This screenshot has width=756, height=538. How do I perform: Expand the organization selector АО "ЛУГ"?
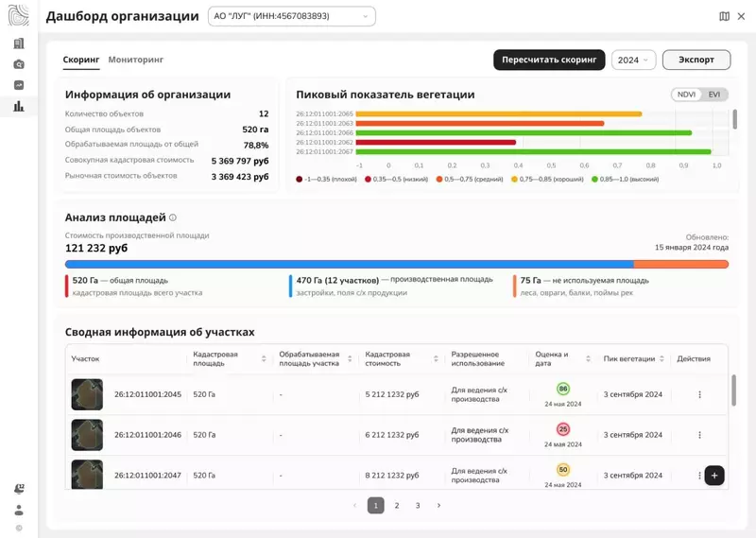tap(291, 16)
